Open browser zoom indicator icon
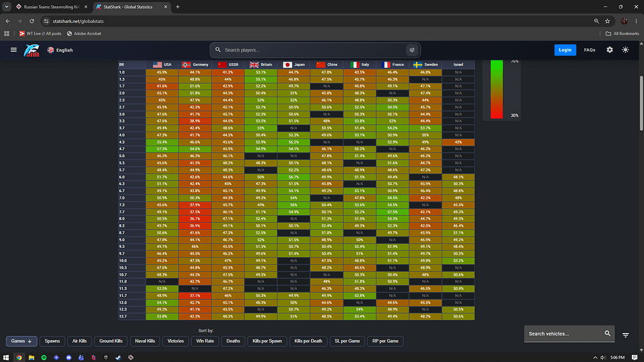This screenshot has height=362, width=644. [596, 21]
